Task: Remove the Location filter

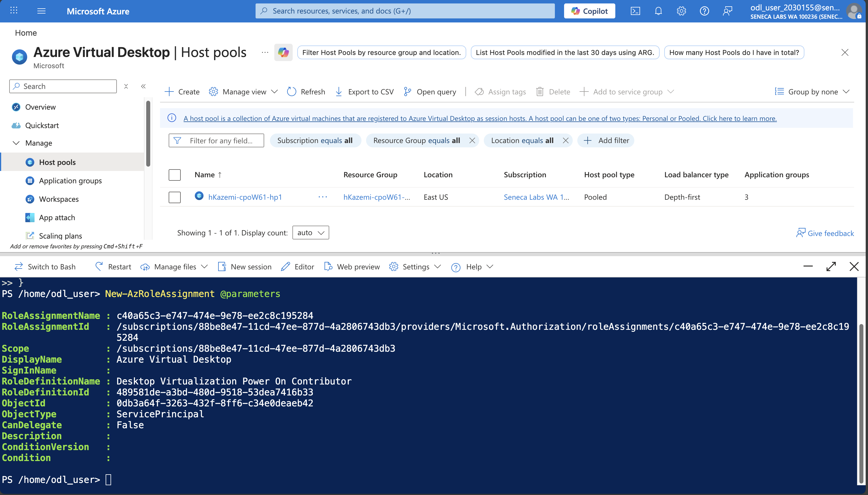Action: click(x=566, y=140)
